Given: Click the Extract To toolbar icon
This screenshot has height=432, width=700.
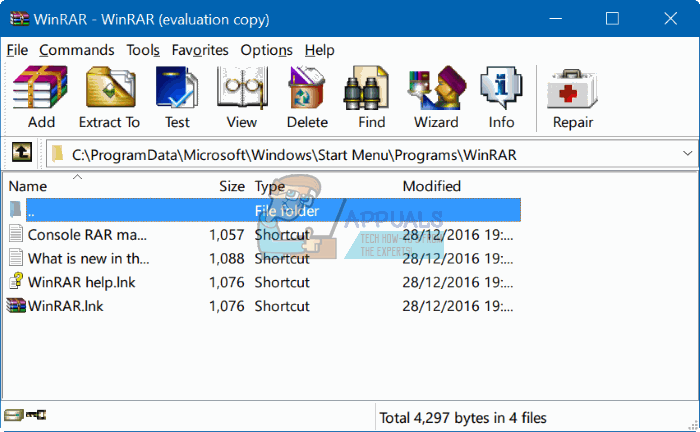Looking at the screenshot, I should click(110, 87).
